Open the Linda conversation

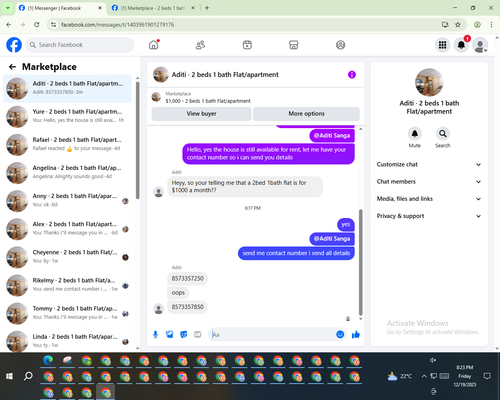[x=67, y=341]
